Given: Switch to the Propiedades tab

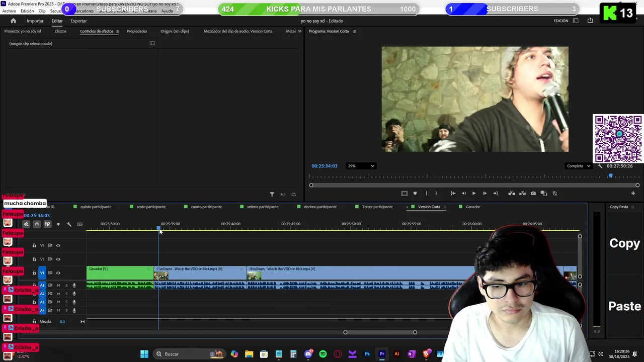Looking at the screenshot, I should pyautogui.click(x=137, y=31).
